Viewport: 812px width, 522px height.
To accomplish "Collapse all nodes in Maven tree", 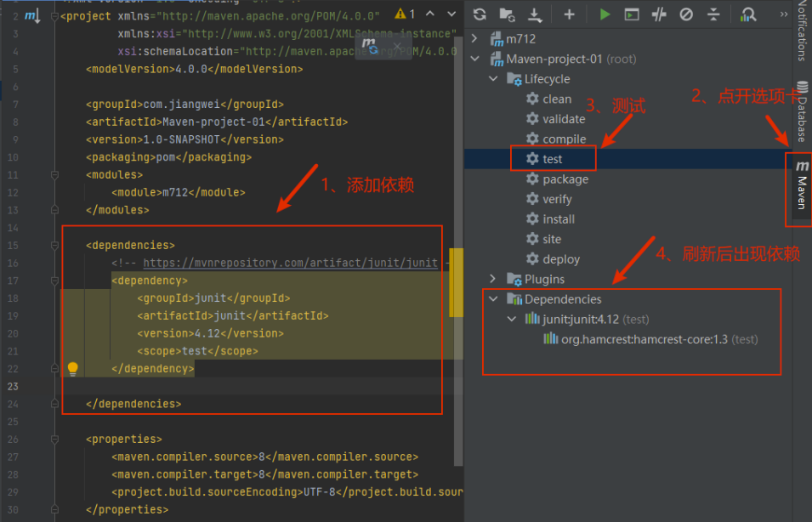I will point(713,14).
